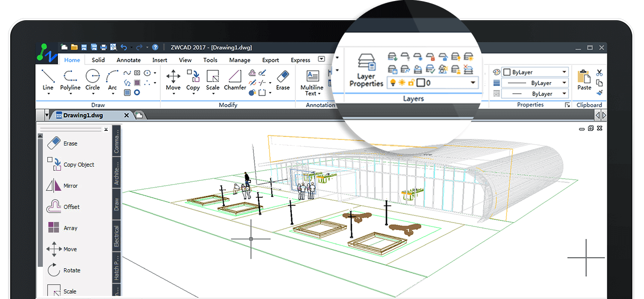This screenshot has width=644, height=299.
Task: Open the ribbon display options dropdown
Action: [x=321, y=59]
